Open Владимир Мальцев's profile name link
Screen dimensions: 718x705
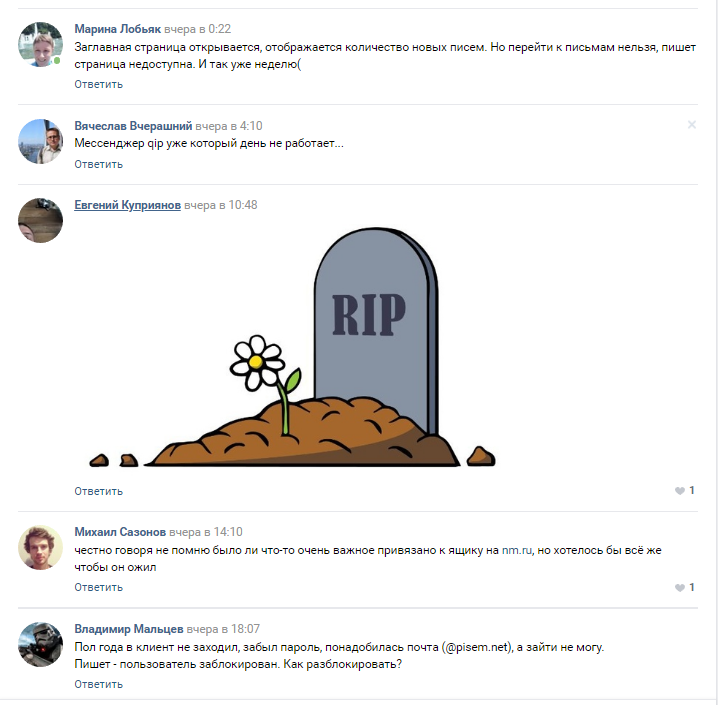[x=129, y=629]
